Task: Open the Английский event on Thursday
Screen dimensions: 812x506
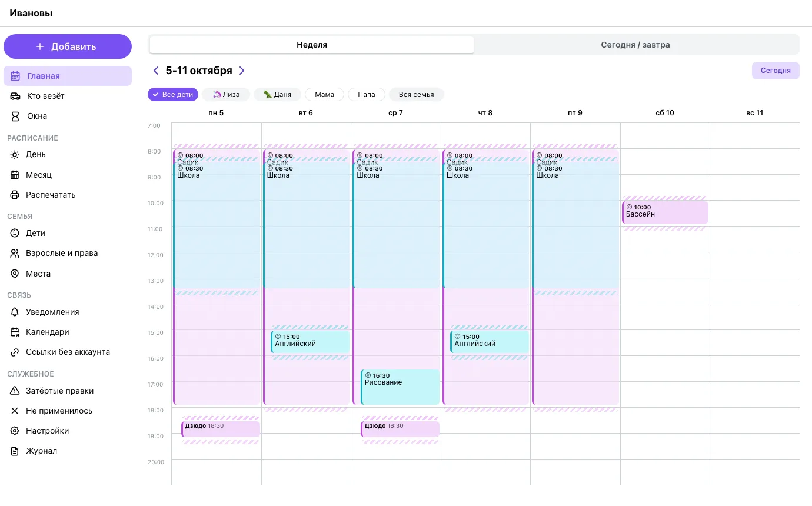Action: 490,342
